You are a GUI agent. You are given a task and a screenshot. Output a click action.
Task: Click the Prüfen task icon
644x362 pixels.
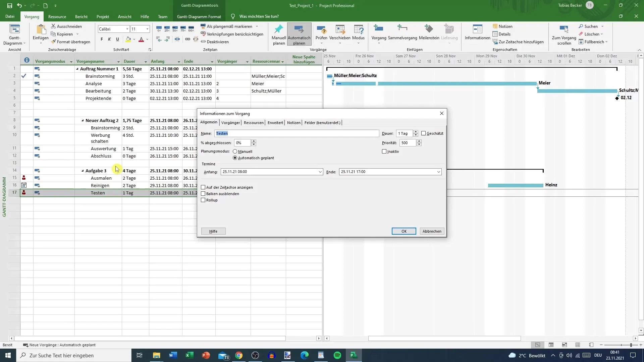[x=321, y=29]
